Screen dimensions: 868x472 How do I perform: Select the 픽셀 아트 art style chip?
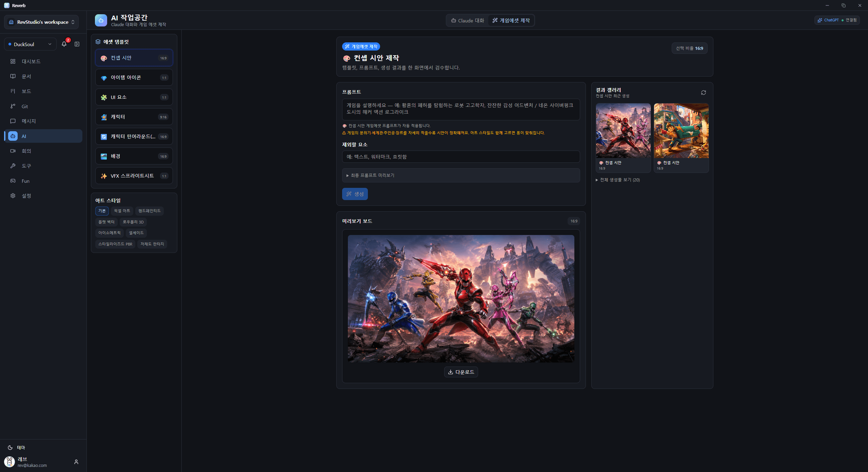pyautogui.click(x=122, y=211)
